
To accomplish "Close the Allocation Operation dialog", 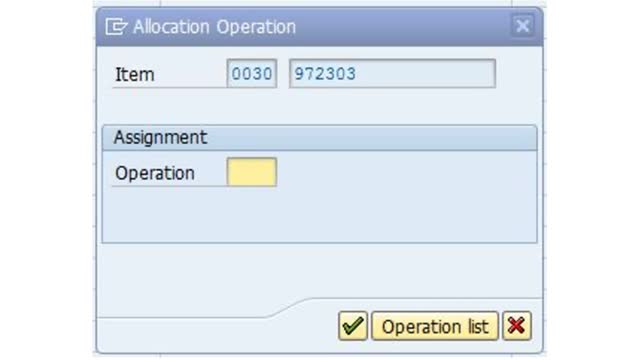I will (522, 26).
